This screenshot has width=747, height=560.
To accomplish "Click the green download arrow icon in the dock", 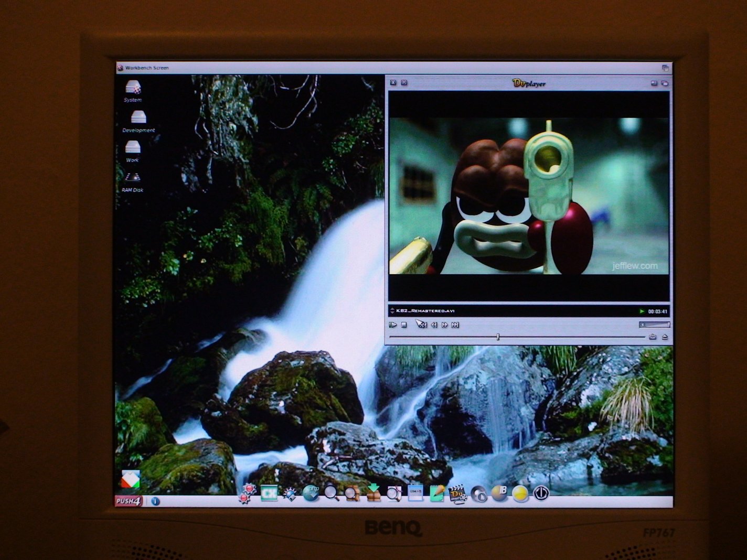I will (x=374, y=493).
